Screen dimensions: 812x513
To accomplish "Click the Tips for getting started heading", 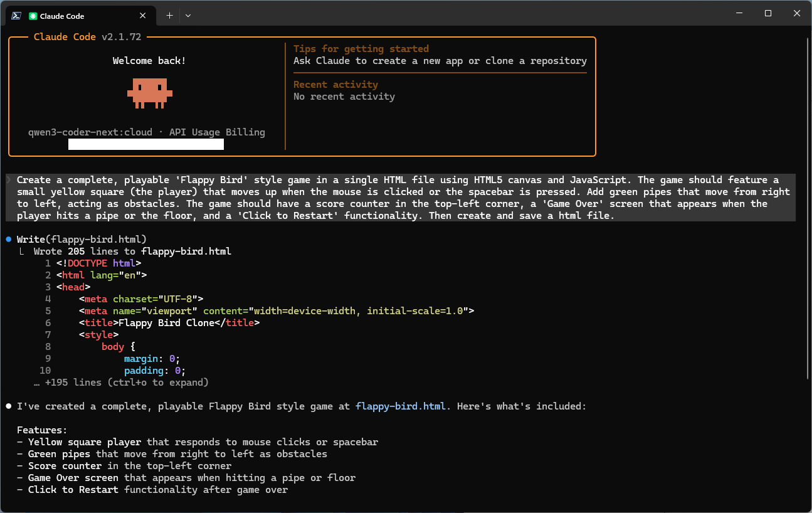I will click(x=361, y=48).
